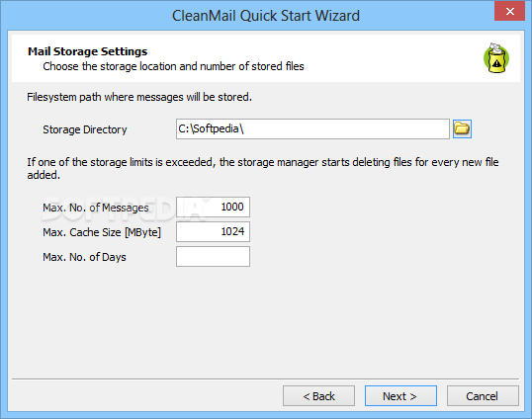Click the 'Max. Cache Size [MByte]' label
The height and width of the screenshot is (419, 532).
102,232
